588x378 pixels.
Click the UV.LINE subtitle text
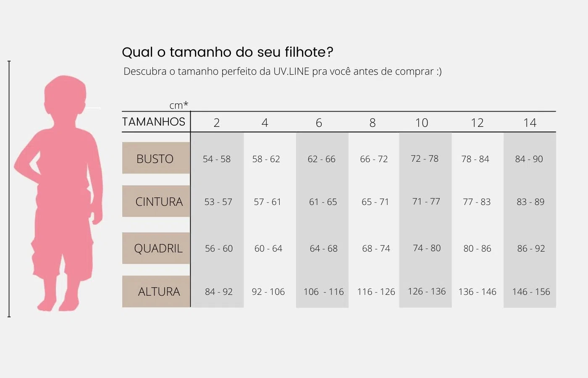coord(282,71)
